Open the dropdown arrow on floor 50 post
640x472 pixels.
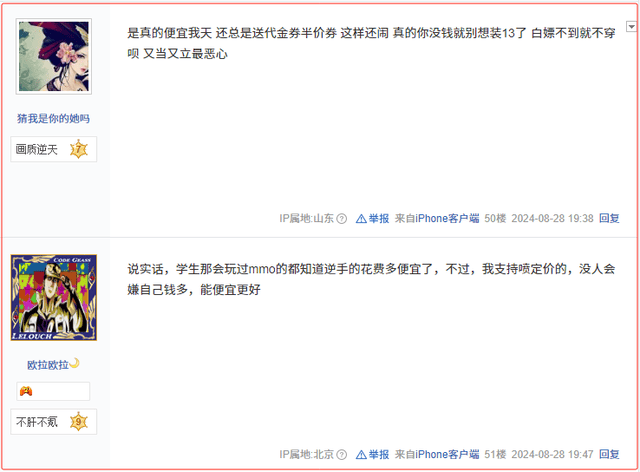click(x=631, y=27)
